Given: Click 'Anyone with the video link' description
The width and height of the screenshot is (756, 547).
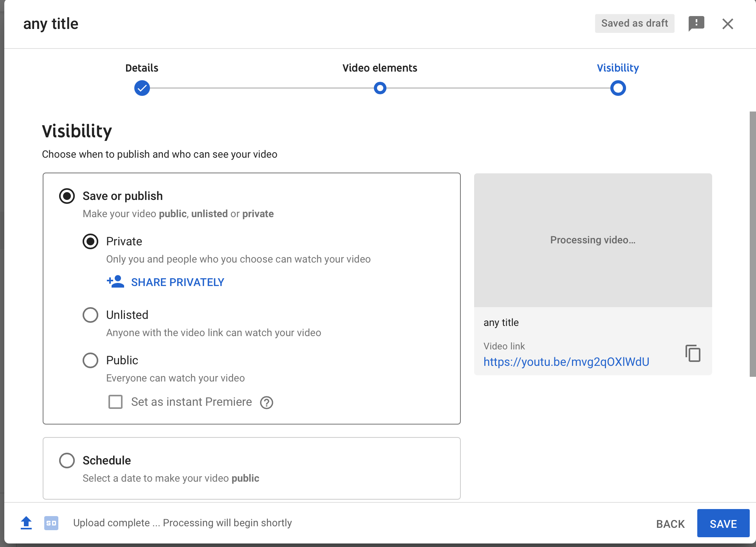Looking at the screenshot, I should (214, 333).
